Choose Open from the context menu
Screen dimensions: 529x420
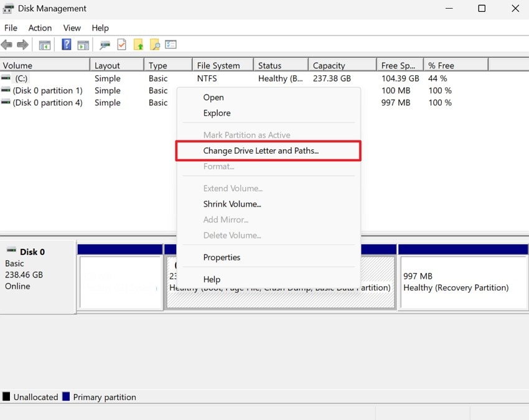(269, 98)
